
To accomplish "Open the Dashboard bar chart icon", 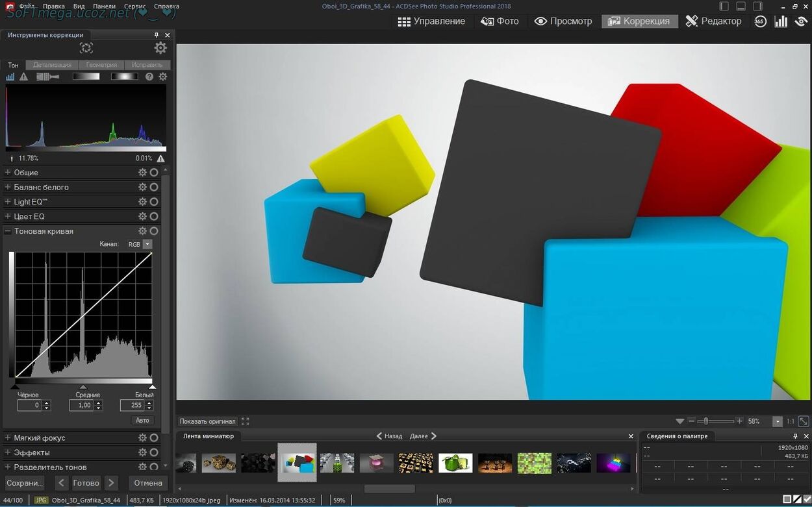I will pos(781,21).
